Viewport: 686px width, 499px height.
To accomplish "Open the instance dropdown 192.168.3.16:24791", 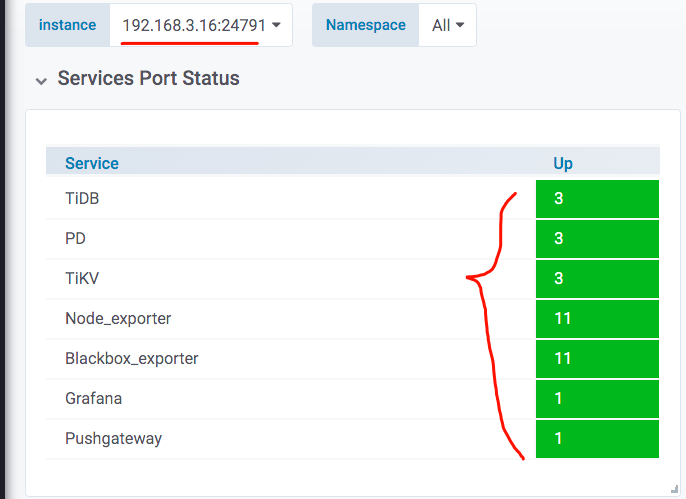I will pyautogui.click(x=201, y=26).
